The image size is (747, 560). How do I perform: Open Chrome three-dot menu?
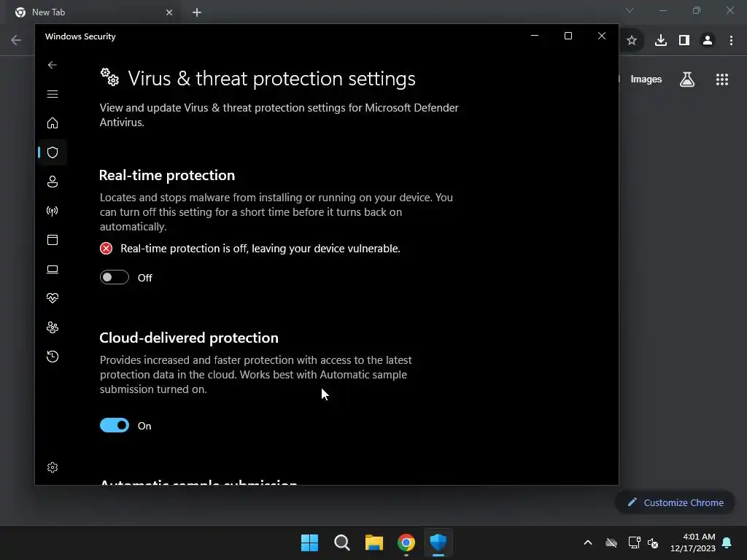tap(731, 41)
